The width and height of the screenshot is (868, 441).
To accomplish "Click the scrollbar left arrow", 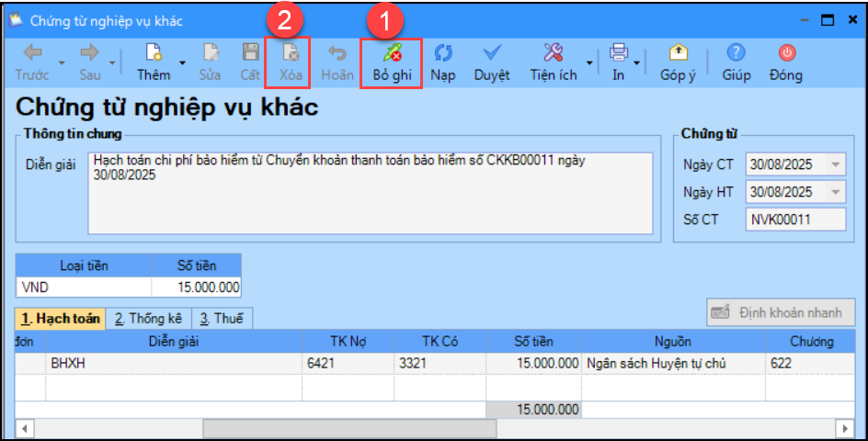I will pyautogui.click(x=24, y=428).
